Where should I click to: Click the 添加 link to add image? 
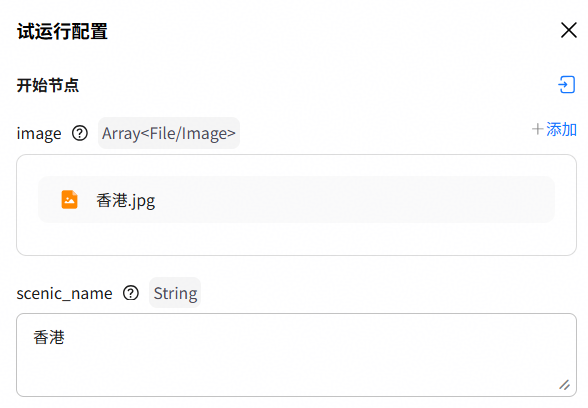561,129
